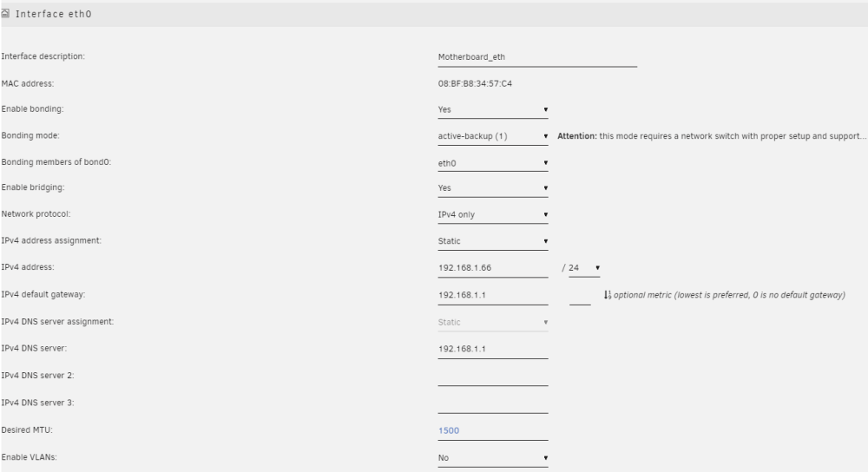Open the Enable bridging dropdown

click(493, 188)
